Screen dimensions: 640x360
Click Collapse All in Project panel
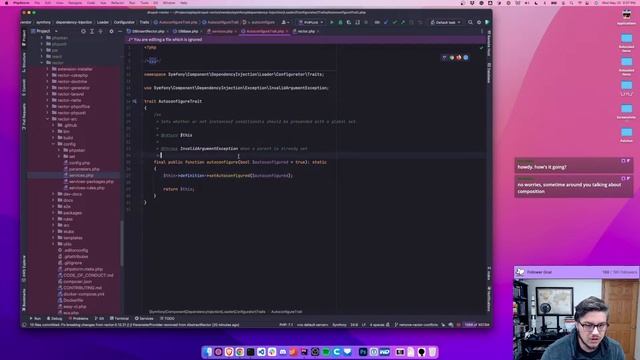100,31
